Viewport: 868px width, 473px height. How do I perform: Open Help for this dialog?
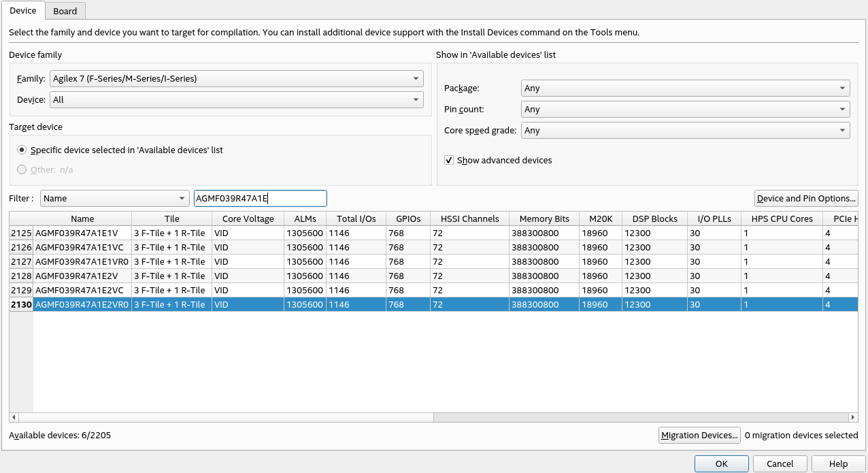(x=838, y=464)
